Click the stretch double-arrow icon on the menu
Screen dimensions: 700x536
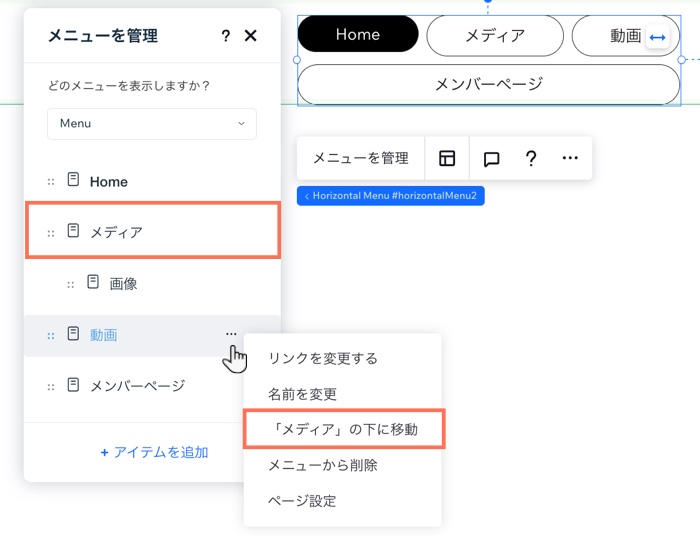[x=658, y=37]
